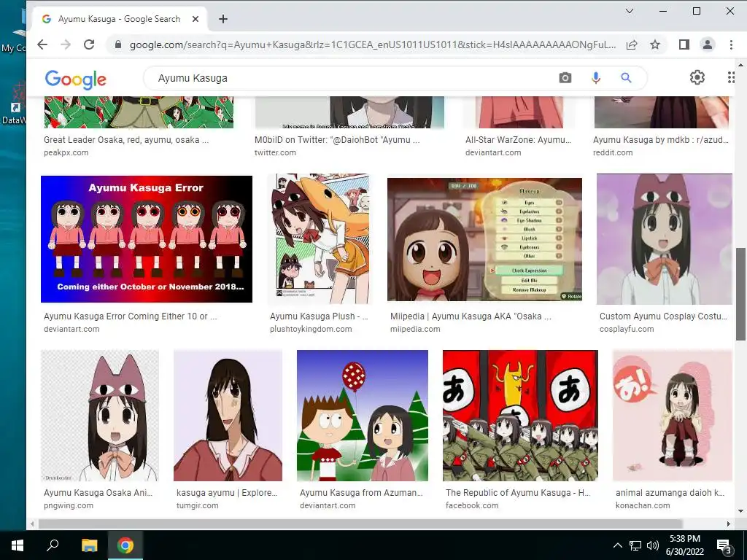Open Great Leader Osaka link

point(126,140)
